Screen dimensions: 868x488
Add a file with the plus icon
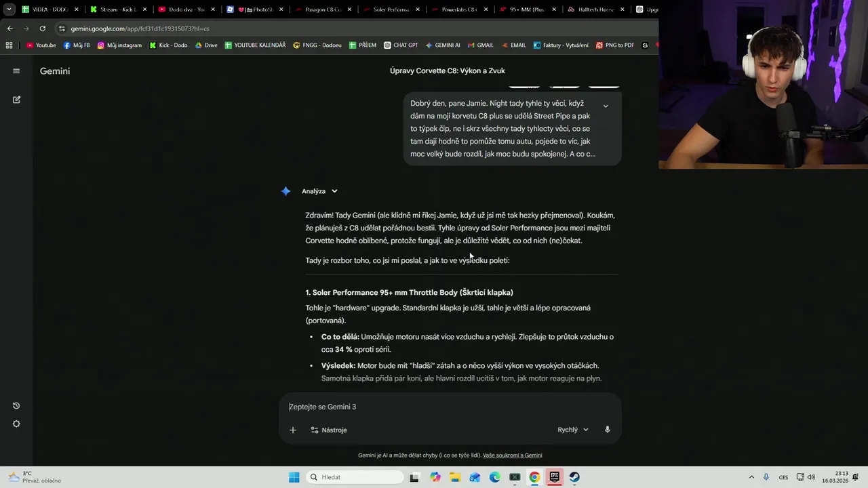click(x=293, y=430)
